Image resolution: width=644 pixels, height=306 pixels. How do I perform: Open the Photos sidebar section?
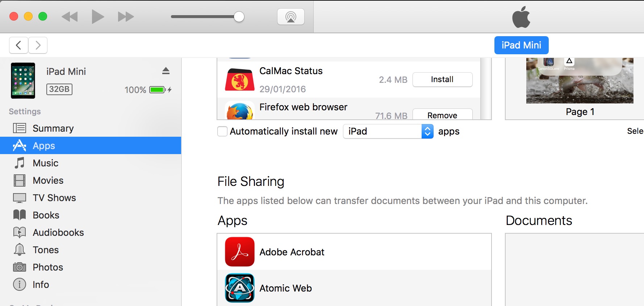(x=91, y=267)
